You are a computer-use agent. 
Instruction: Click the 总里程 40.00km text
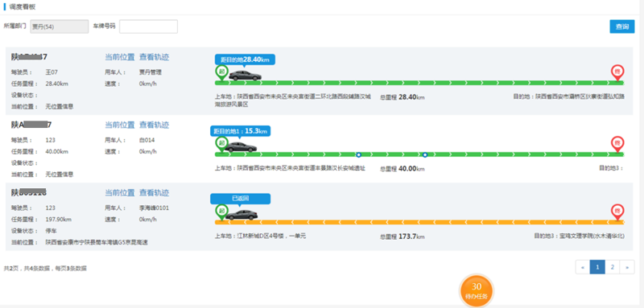pos(402,169)
